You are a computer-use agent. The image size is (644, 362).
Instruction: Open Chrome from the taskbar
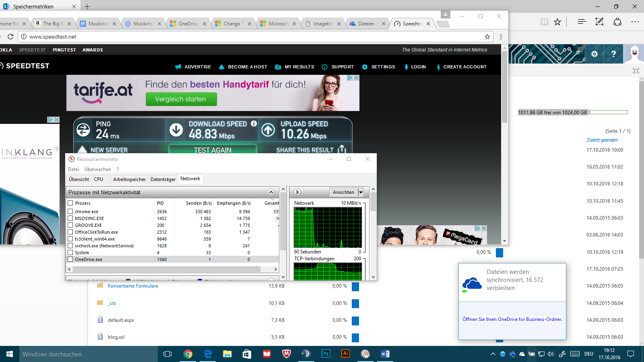coord(188,354)
